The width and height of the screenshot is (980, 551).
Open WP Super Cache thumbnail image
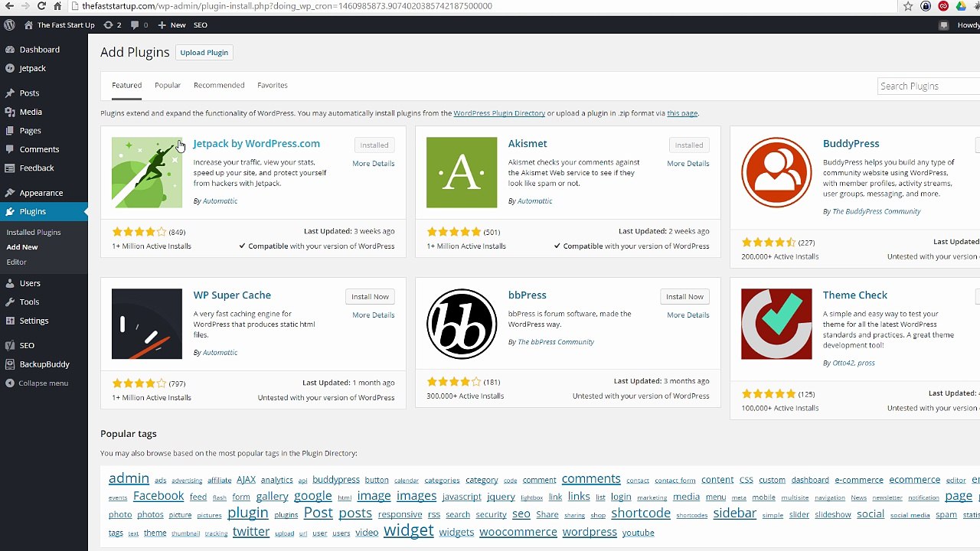pyautogui.click(x=147, y=324)
